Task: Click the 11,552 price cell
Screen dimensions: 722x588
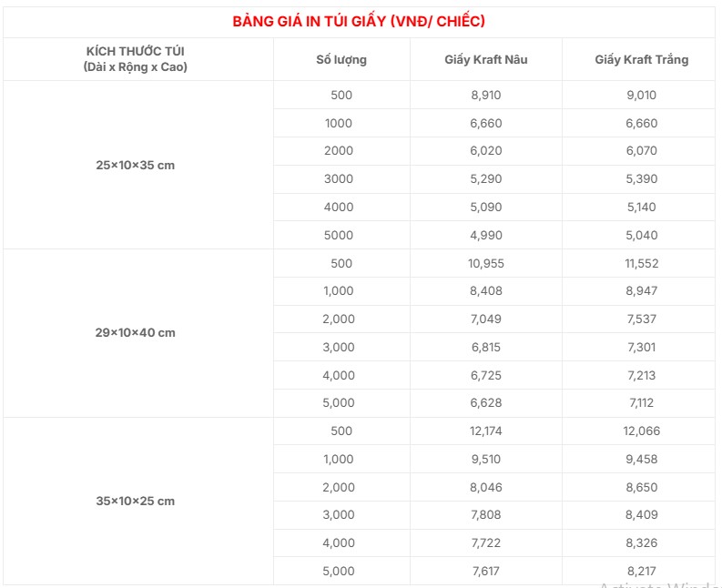Action: [x=641, y=264]
